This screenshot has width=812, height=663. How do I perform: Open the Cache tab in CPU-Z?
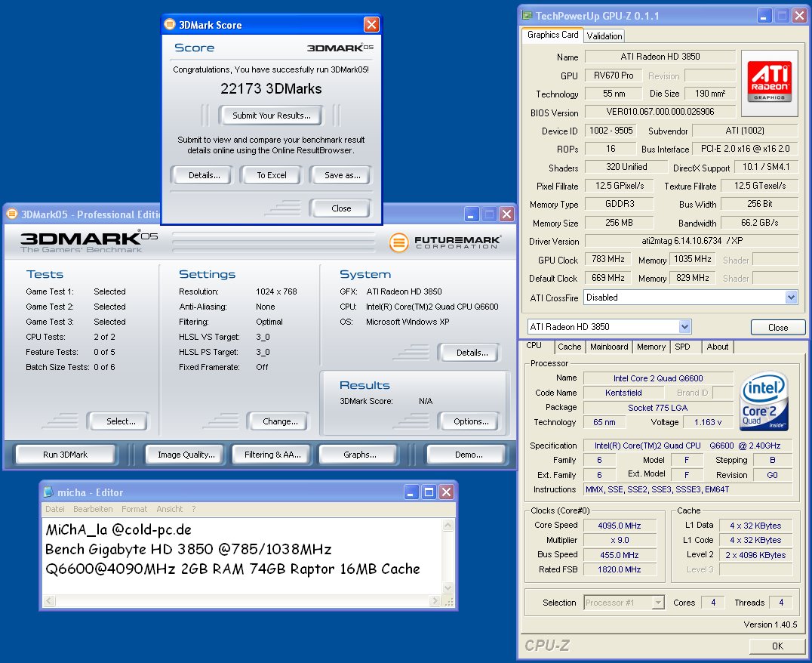coord(570,347)
